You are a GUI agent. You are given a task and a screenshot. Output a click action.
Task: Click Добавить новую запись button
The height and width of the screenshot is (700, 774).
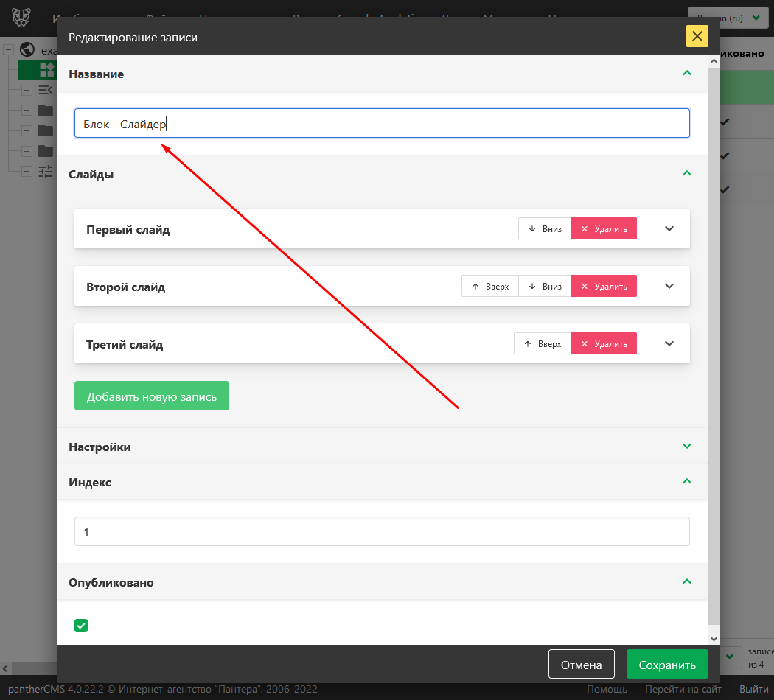(152, 396)
